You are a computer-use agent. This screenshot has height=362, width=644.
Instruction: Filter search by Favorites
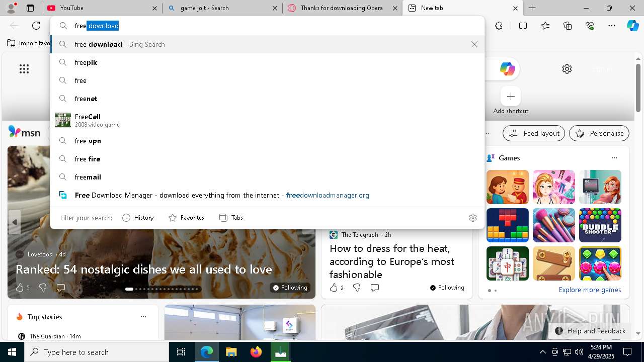pyautogui.click(x=186, y=218)
